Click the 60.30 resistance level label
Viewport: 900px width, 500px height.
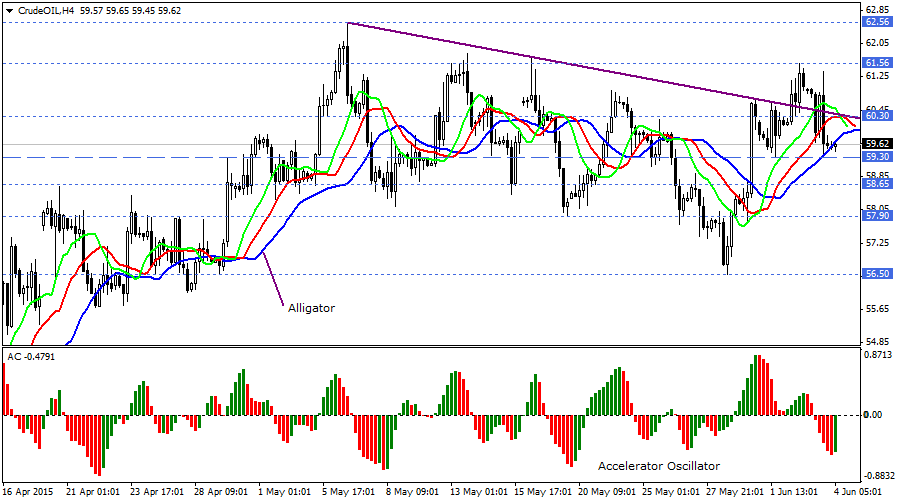click(x=879, y=116)
